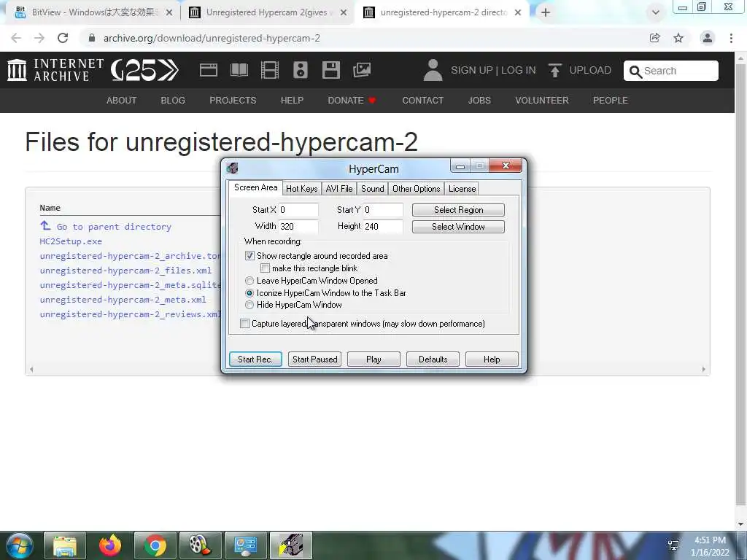Click the HyperCam Help button
The image size is (747, 560).
492,359
